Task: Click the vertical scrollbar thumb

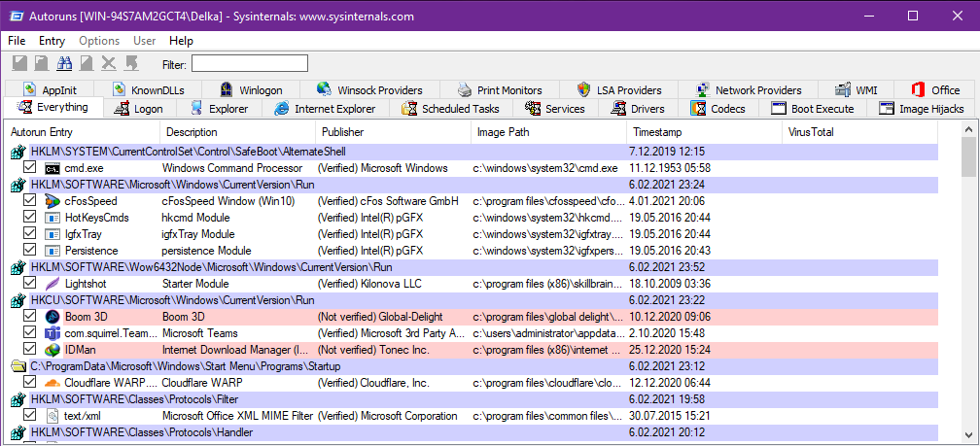Action: 968,158
